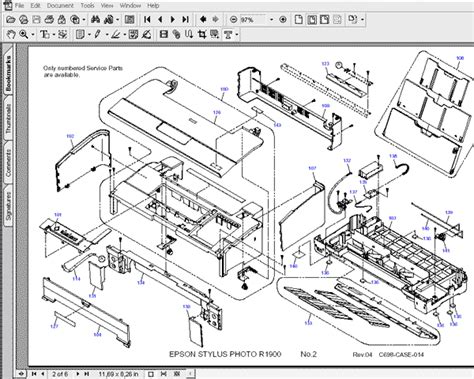Select the Pencil tool
Image resolution: width=474 pixels, height=379 pixels.
coord(98,34)
